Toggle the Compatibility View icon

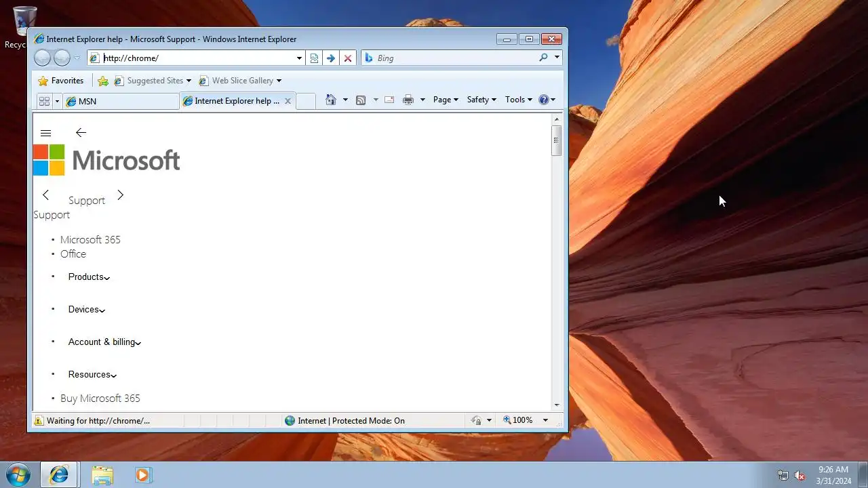click(314, 58)
